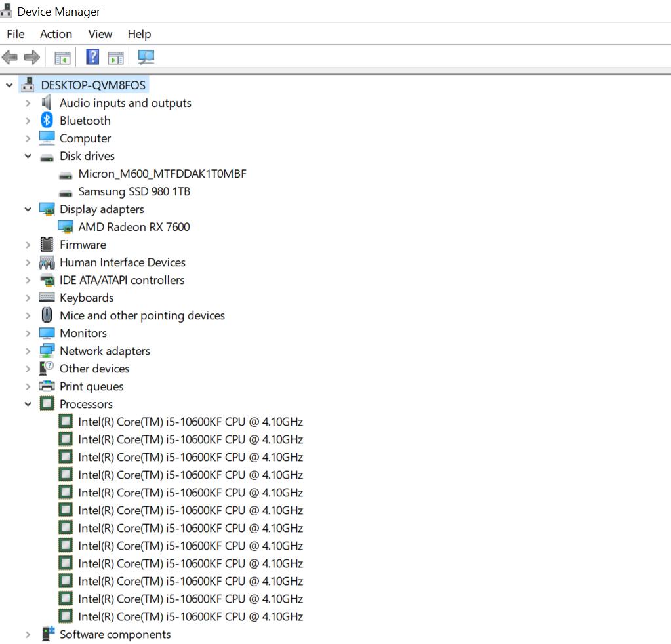Select the Disk drives label
Screen dimensions: 671x644
(x=87, y=156)
